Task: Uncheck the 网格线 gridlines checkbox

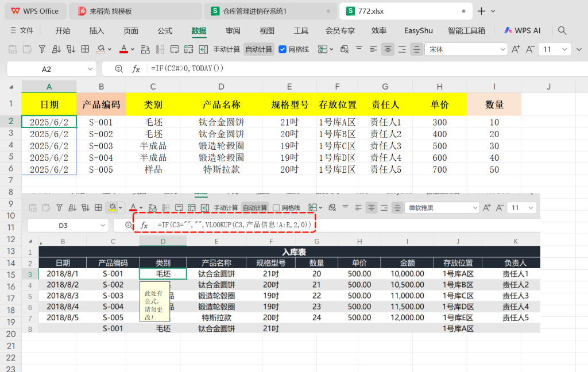Action: [x=283, y=49]
